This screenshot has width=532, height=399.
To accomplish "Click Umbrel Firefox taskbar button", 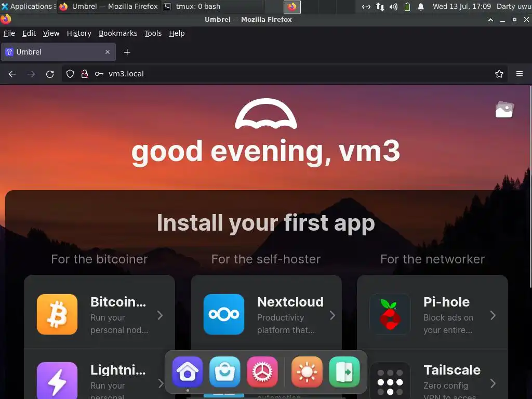I will click(109, 6).
